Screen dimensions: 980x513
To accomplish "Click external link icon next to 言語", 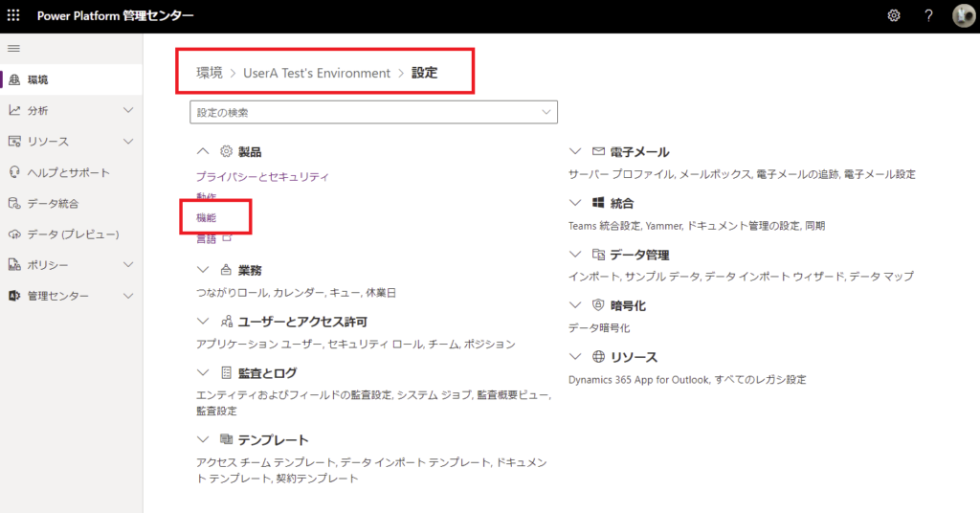I will pos(227,237).
